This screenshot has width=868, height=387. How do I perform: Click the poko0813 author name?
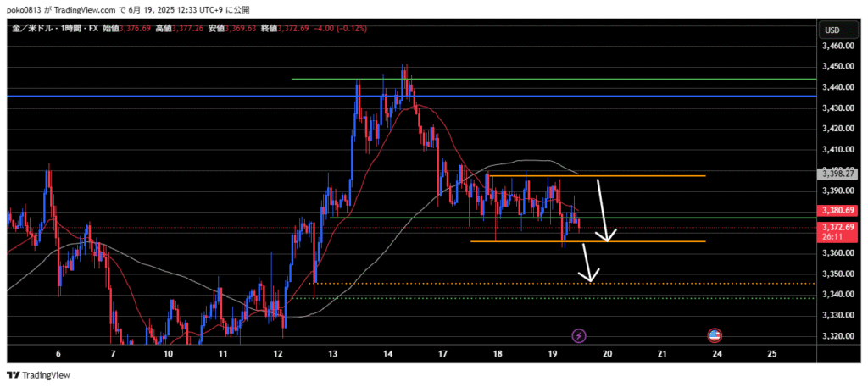[24, 10]
